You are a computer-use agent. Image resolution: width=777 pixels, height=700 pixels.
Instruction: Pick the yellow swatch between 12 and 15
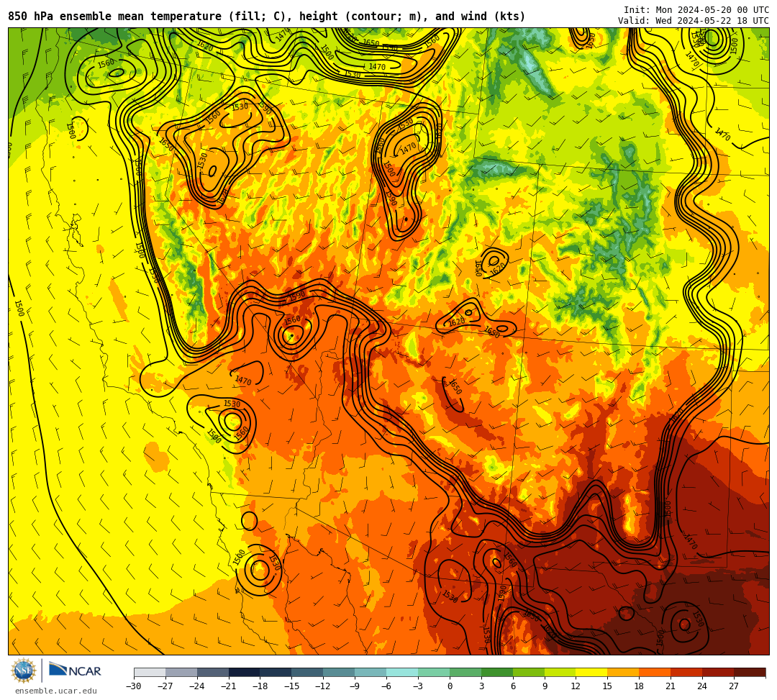click(591, 672)
